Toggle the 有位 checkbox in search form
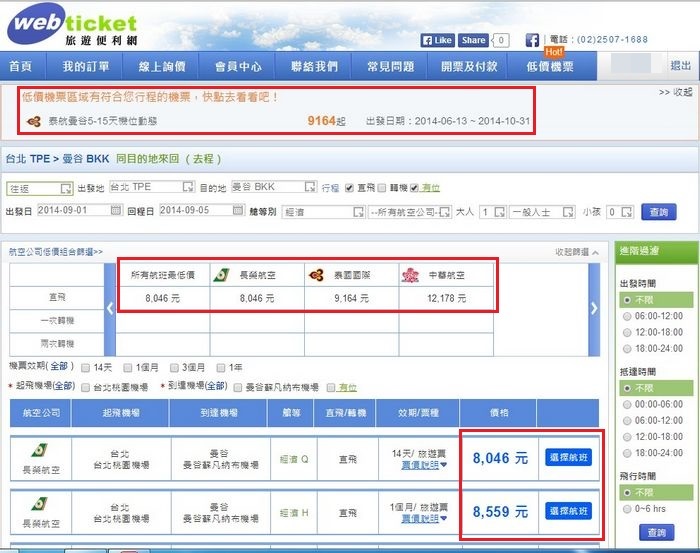Viewport: 700px width, 553px height. [414, 188]
